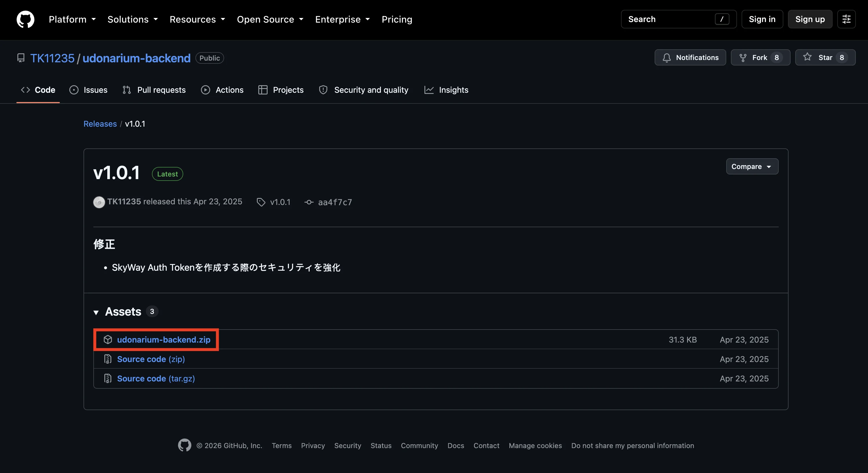Open the appearance settings sliders icon

pyautogui.click(x=847, y=19)
